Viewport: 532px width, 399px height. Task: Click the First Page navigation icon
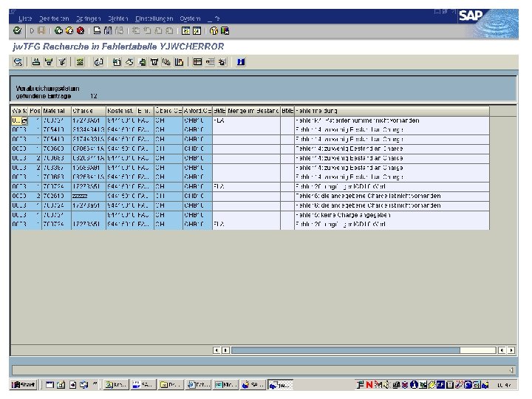tap(136, 31)
